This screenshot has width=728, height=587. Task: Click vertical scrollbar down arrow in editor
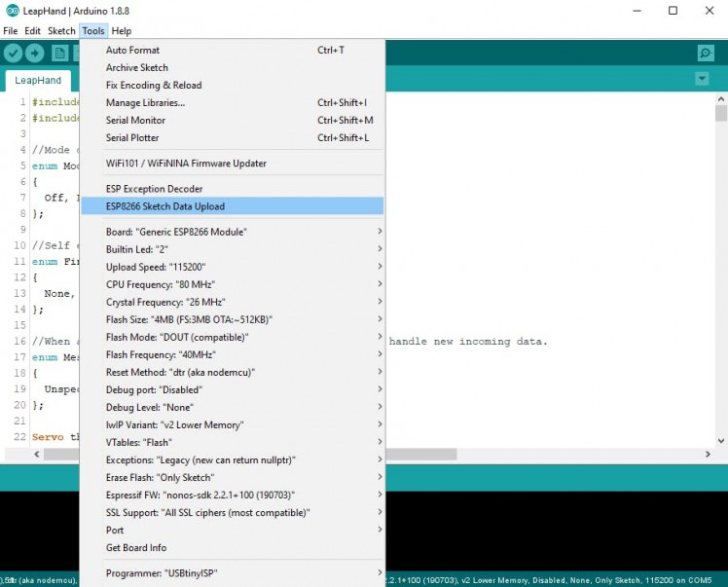point(720,441)
